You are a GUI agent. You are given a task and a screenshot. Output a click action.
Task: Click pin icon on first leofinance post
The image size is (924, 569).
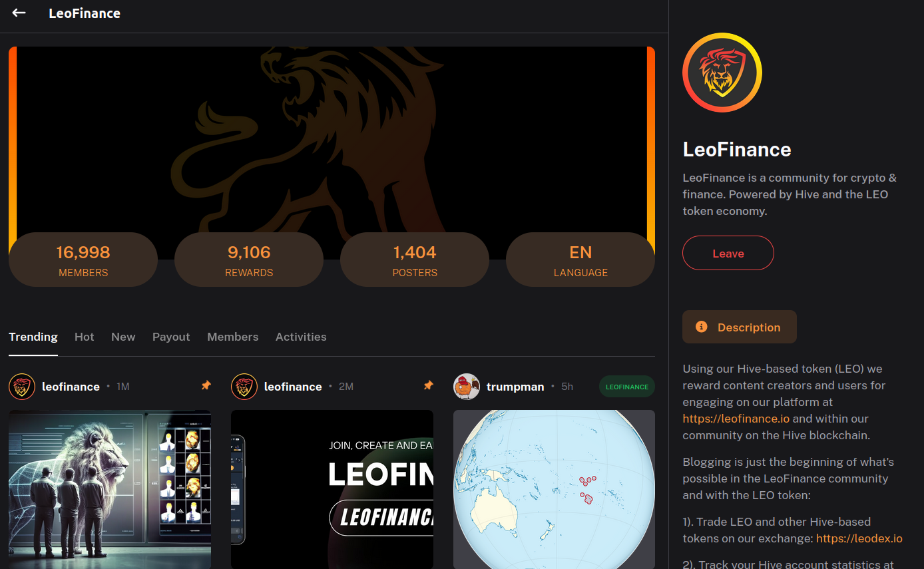tap(206, 385)
